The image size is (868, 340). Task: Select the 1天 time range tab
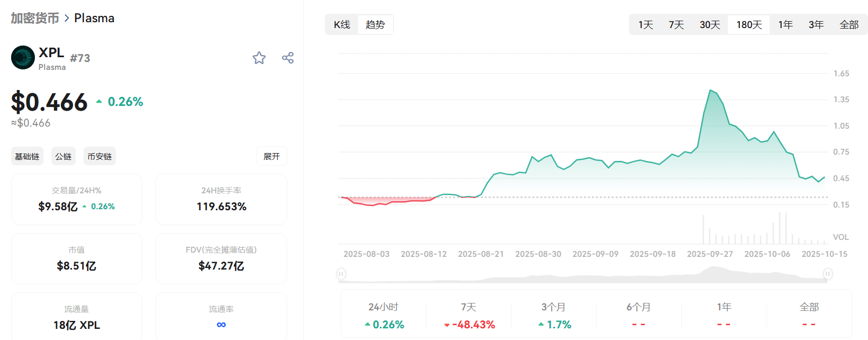(x=645, y=25)
